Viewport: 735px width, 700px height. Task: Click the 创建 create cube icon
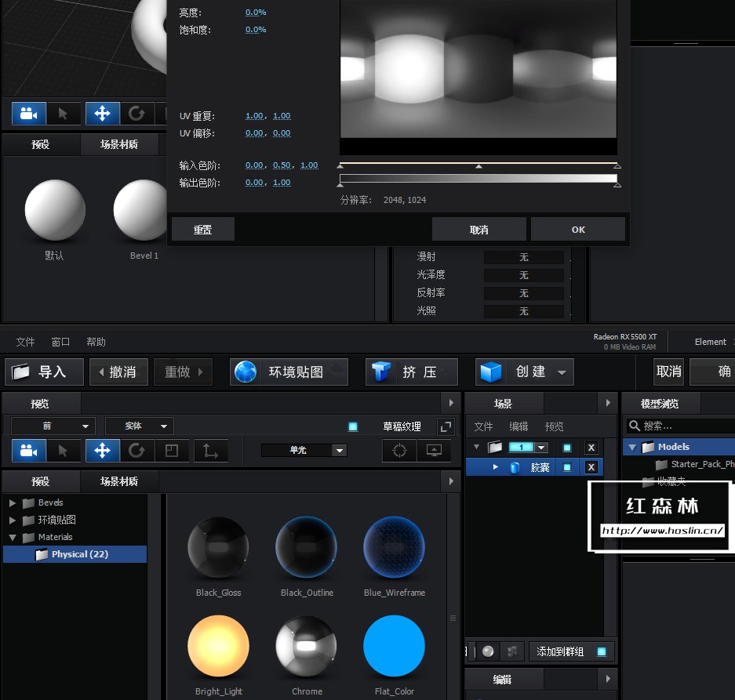tap(492, 372)
